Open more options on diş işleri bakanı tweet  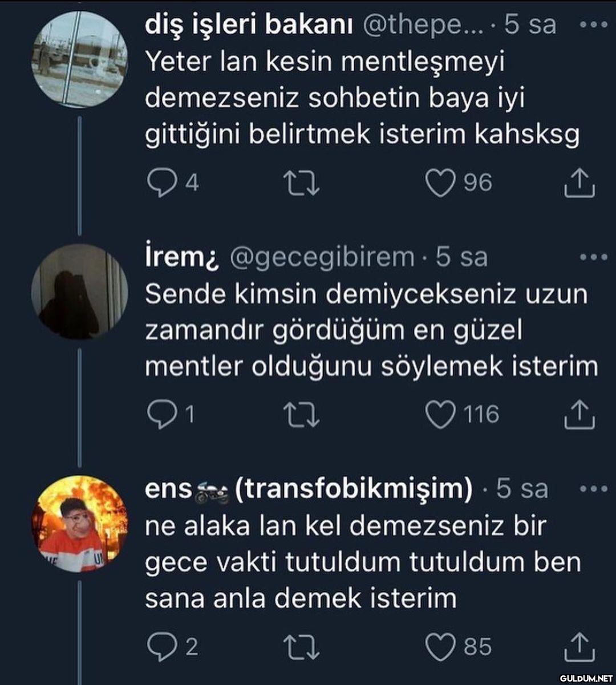click(x=593, y=26)
